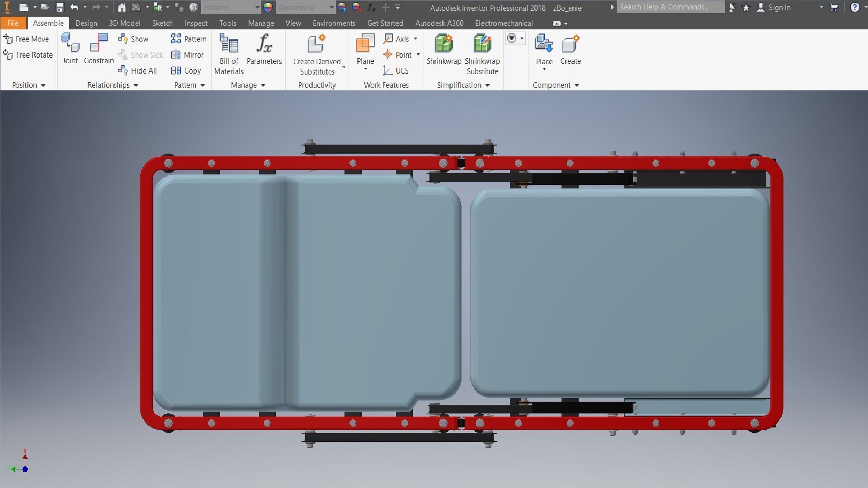868x488 pixels.
Task: Click Create Derived Substitutes icon
Action: coord(316,44)
